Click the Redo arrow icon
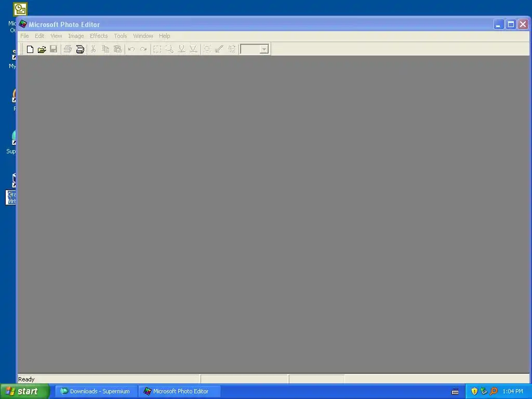 pyautogui.click(x=143, y=49)
